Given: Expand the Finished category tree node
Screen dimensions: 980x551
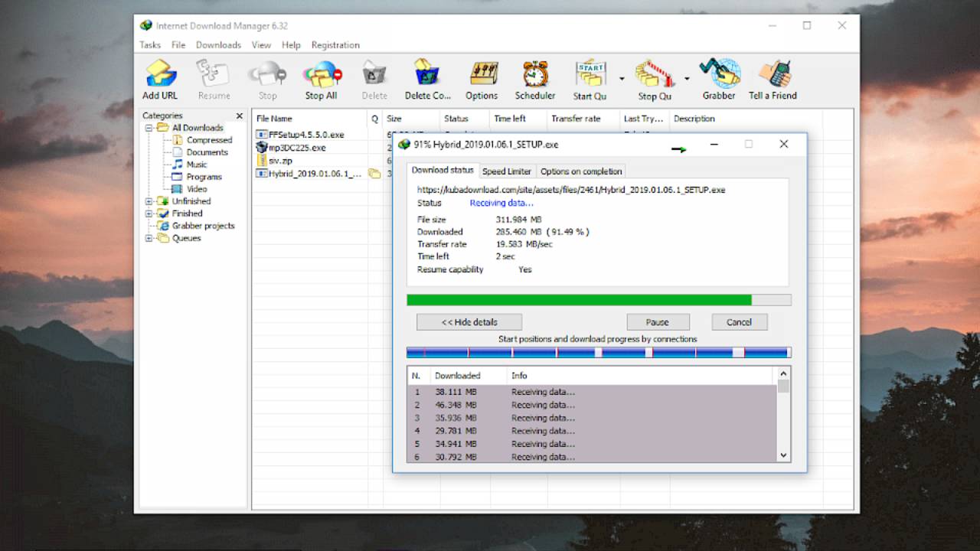Looking at the screenshot, I should coord(149,214).
